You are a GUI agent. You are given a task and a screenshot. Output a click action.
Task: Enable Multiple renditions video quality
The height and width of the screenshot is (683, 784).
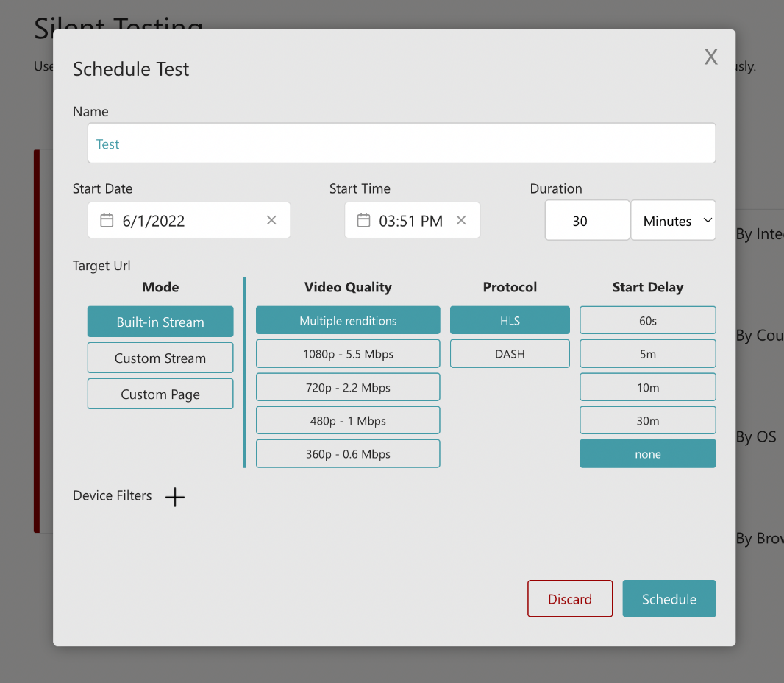[347, 320]
